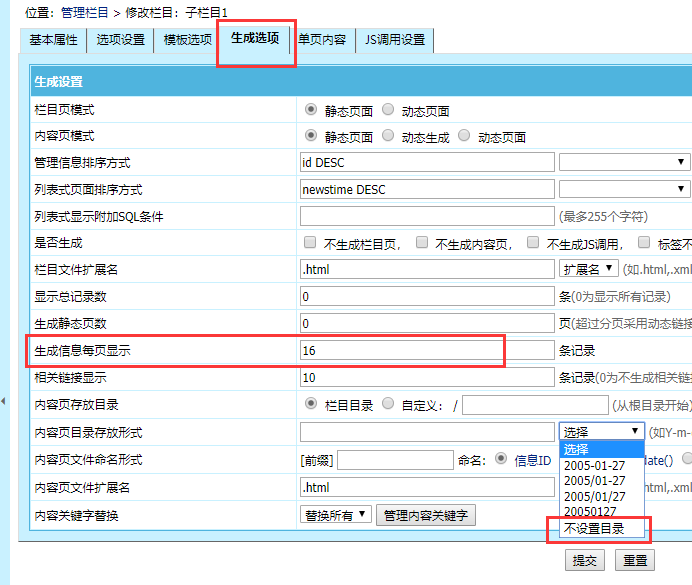Open the 替换所有 dropdown

335,514
